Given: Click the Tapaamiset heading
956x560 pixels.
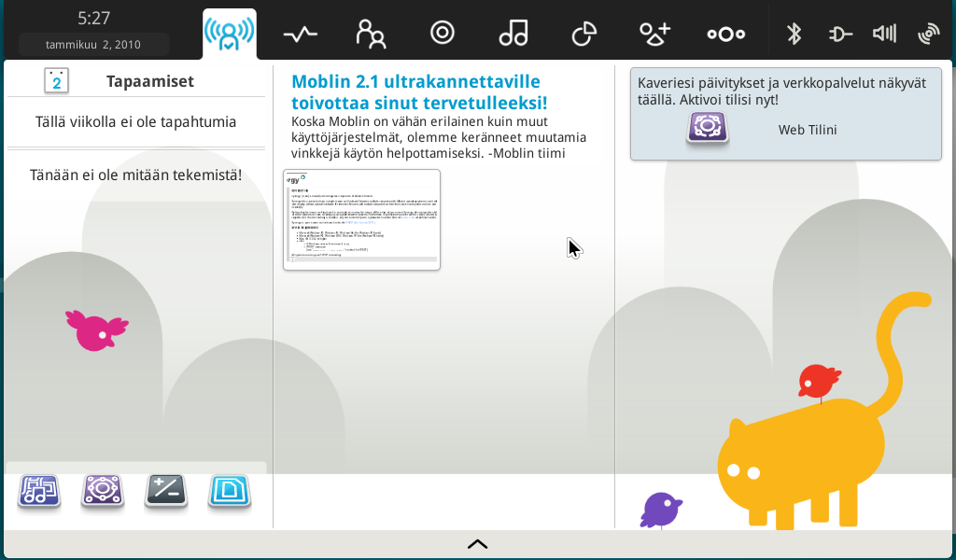Looking at the screenshot, I should 150,81.
